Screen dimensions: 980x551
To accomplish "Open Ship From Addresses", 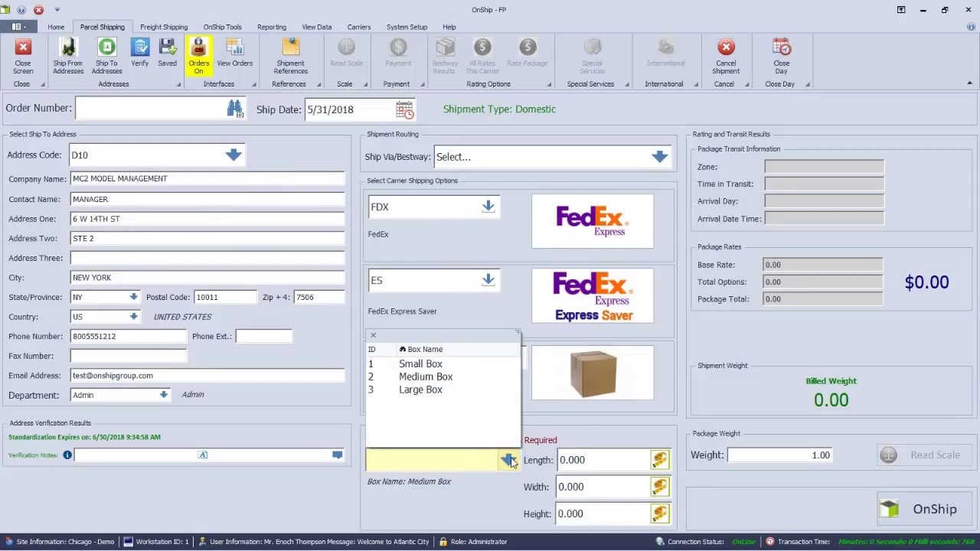I will (x=68, y=56).
